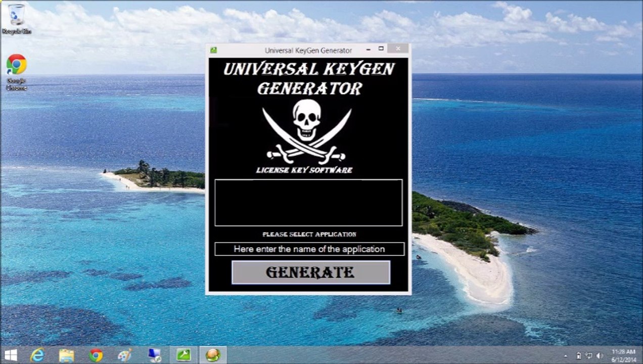Viewport: 643px width, 364px height.
Task: Close the Universal KeyGen Generator window
Action: (398, 49)
